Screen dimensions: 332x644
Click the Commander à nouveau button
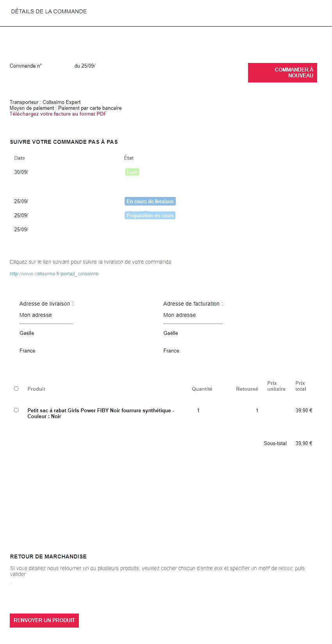pos(282,73)
